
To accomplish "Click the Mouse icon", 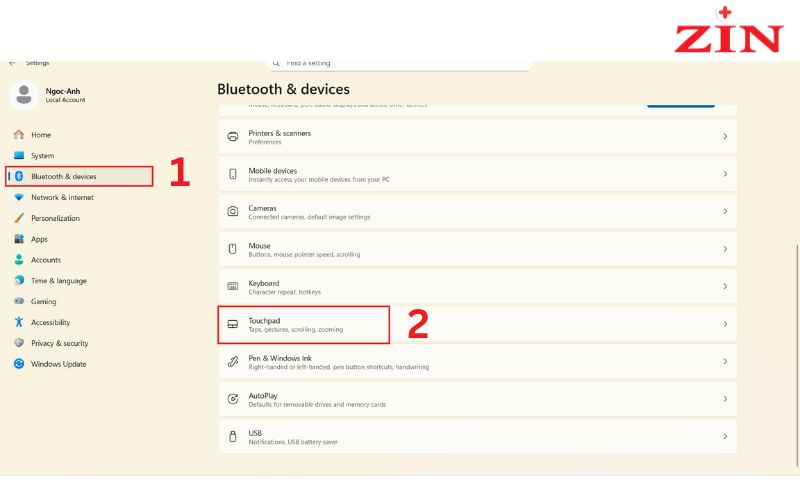I will 233,249.
